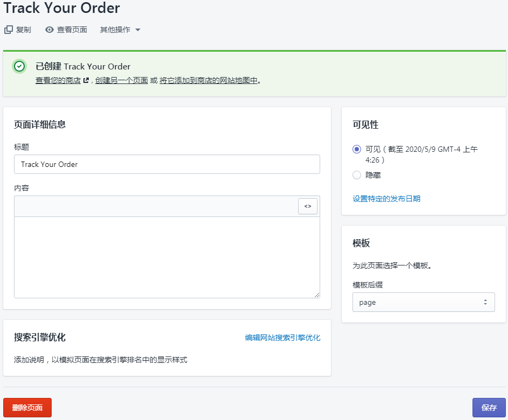508x420 pixels.
Task: Click the green success checkmark icon
Action: [x=19, y=66]
